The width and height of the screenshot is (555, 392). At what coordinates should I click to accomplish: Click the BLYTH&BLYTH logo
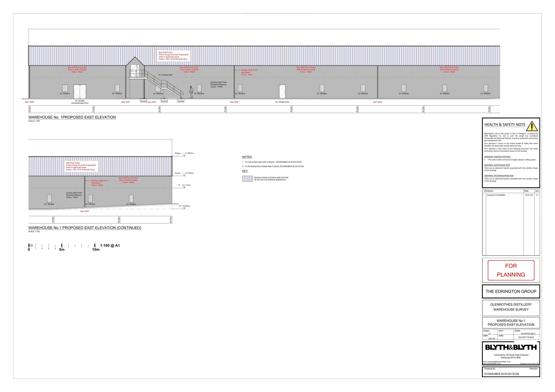coord(511,347)
